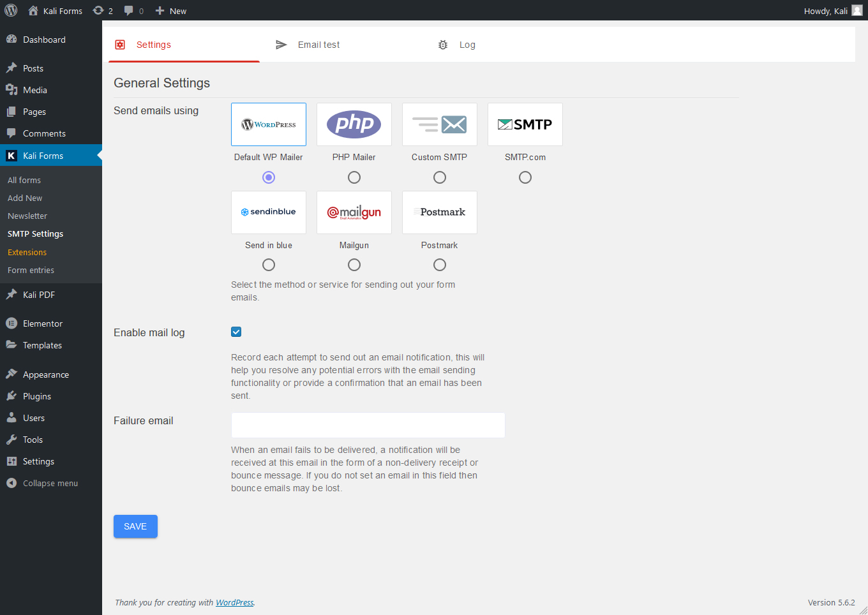Click the WordPress logo mailer thumbnail
868x615 pixels.
tap(269, 124)
